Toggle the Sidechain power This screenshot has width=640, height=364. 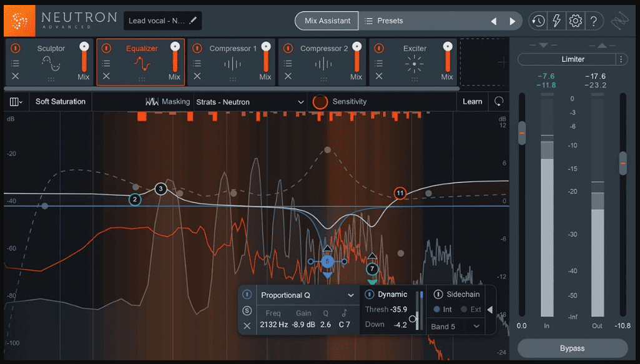pyautogui.click(x=438, y=294)
